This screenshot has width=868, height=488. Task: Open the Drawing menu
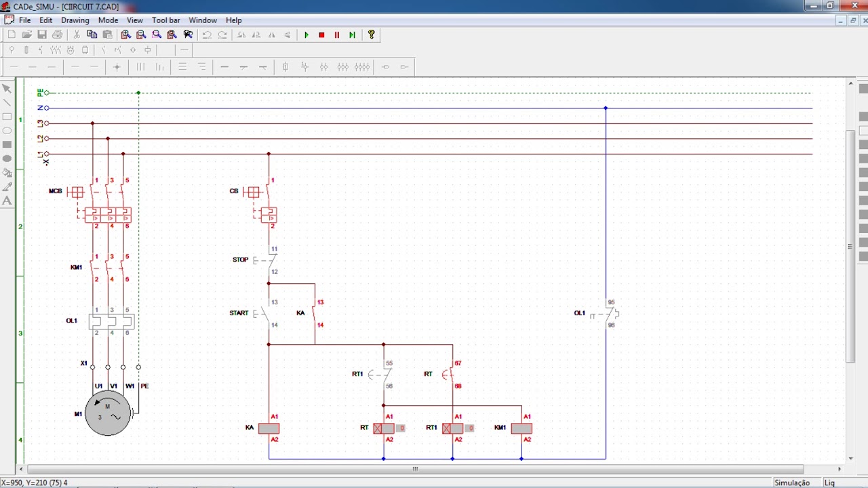(75, 20)
